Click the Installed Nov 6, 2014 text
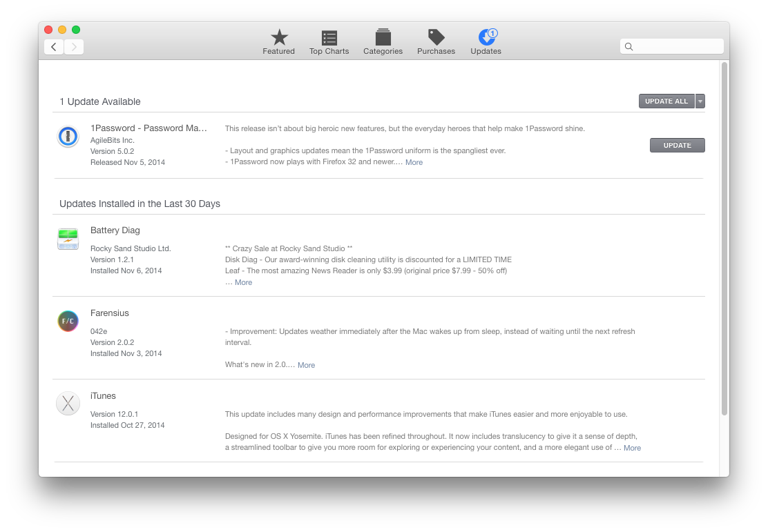 (126, 270)
